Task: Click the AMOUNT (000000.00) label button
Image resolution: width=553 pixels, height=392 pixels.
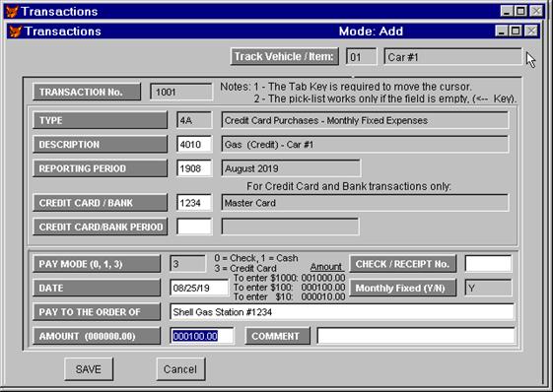Action: pos(97,336)
